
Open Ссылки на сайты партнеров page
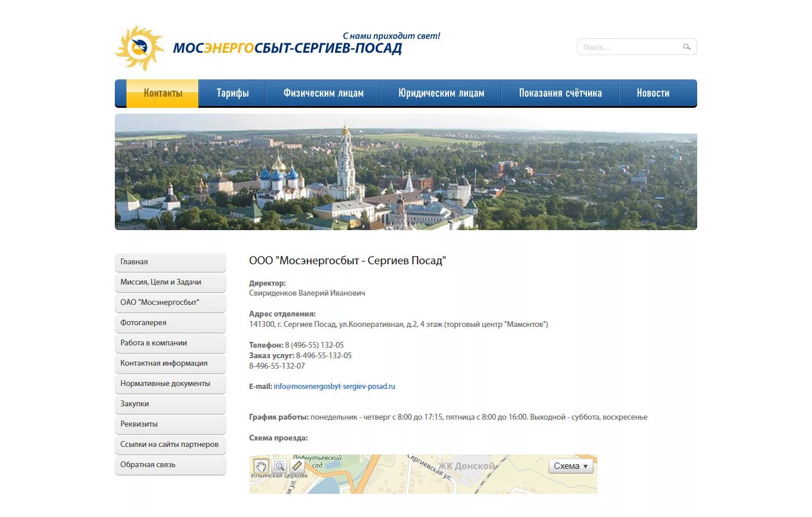pyautogui.click(x=171, y=445)
